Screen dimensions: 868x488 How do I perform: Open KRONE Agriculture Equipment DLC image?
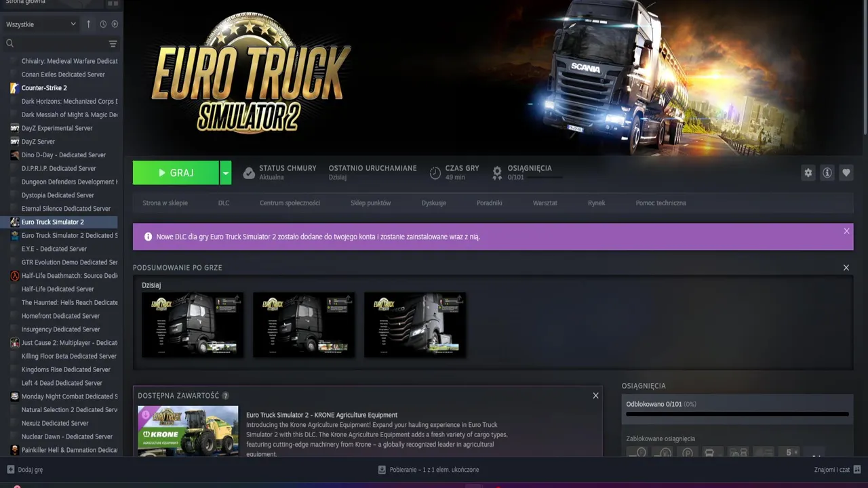(188, 431)
